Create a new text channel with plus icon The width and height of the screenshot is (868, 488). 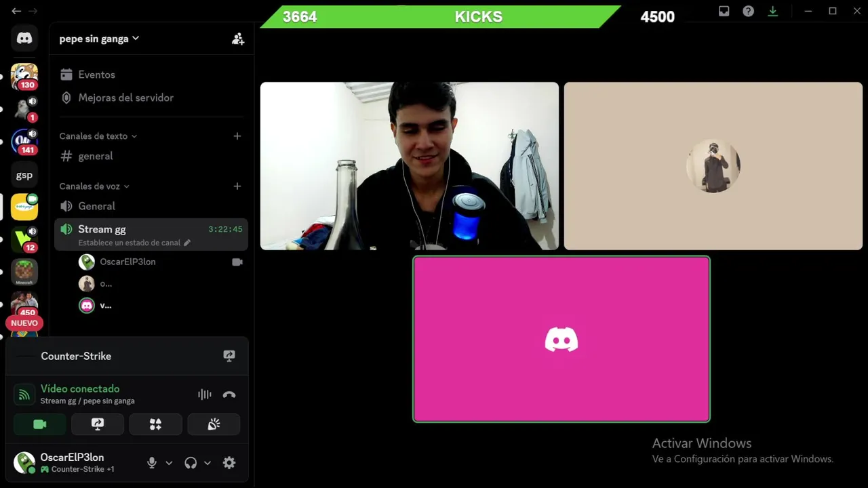click(x=237, y=136)
